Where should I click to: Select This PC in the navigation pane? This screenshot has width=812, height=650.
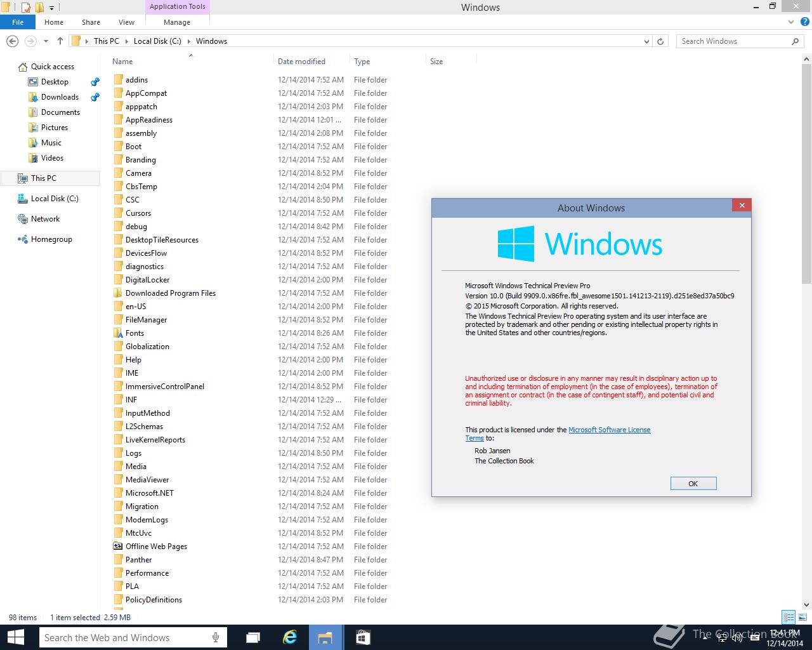click(x=50, y=178)
